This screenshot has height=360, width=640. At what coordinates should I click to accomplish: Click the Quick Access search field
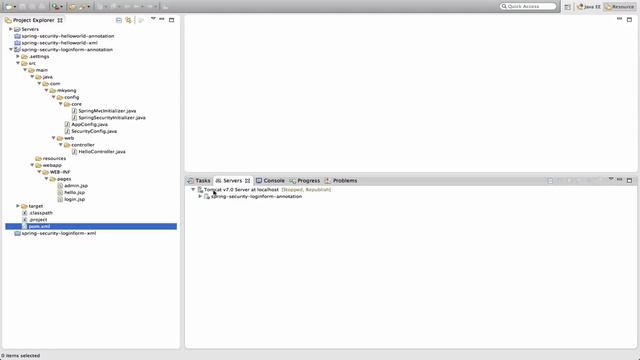click(x=528, y=6)
